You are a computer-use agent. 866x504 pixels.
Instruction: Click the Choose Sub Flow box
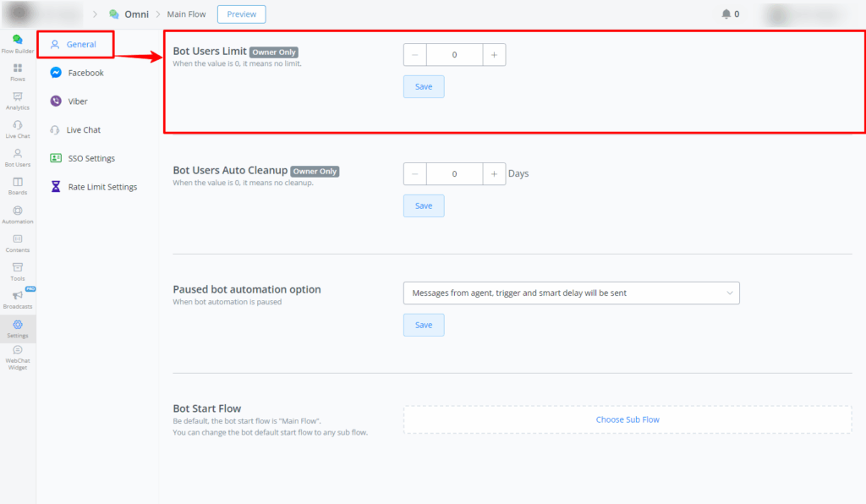point(628,419)
